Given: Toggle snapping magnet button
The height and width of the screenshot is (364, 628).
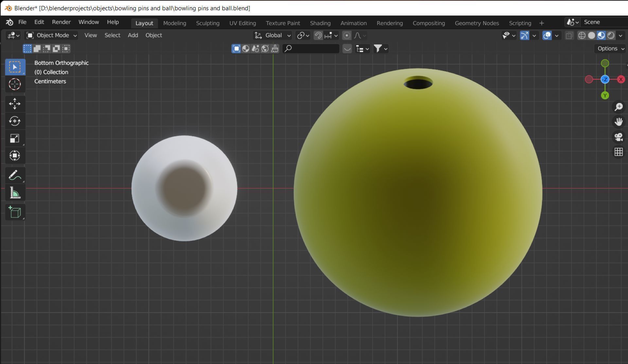Looking at the screenshot, I should coord(318,35).
